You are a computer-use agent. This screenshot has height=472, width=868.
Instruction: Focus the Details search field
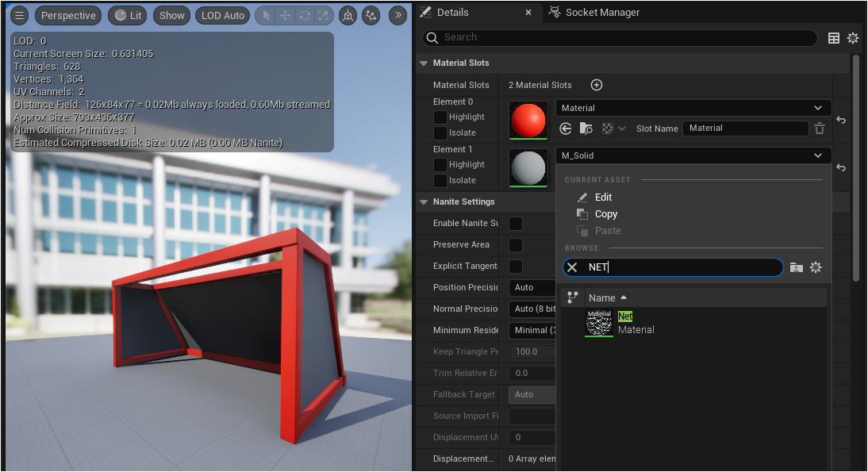tap(620, 37)
